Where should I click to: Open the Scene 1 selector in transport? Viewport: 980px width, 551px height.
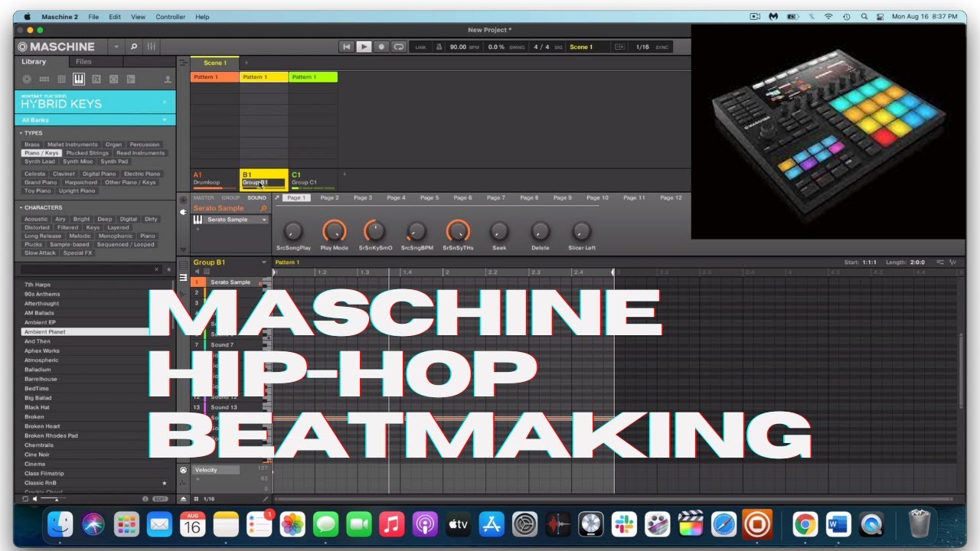click(x=588, y=47)
